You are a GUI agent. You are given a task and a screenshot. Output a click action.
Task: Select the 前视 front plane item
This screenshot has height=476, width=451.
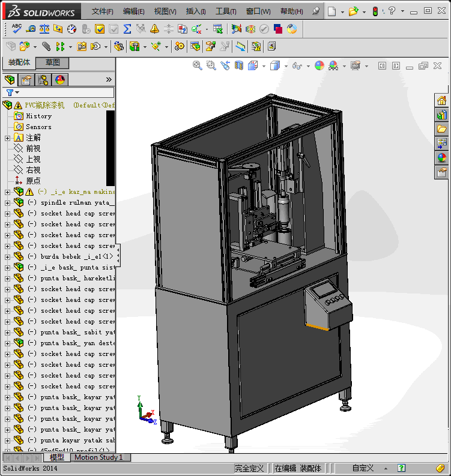pyautogui.click(x=33, y=149)
